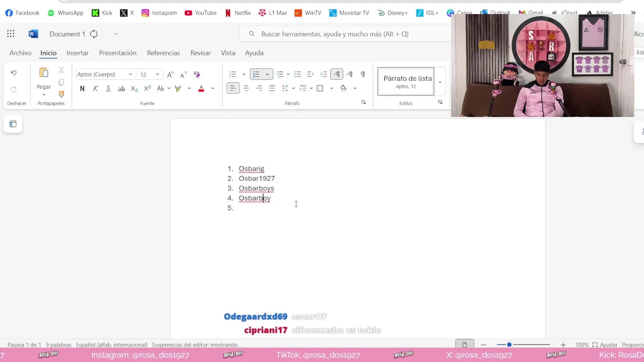Switch to the Revisar tab
The width and height of the screenshot is (644, 362).
(x=201, y=53)
